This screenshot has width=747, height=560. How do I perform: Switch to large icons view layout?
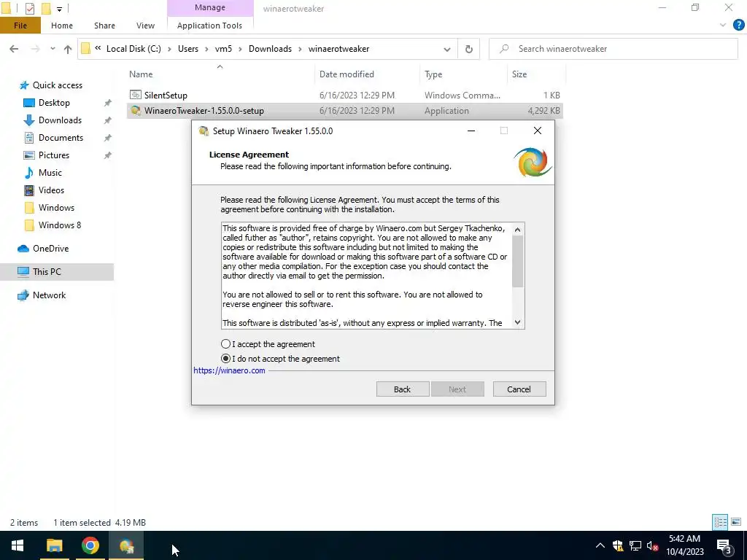coord(736,522)
